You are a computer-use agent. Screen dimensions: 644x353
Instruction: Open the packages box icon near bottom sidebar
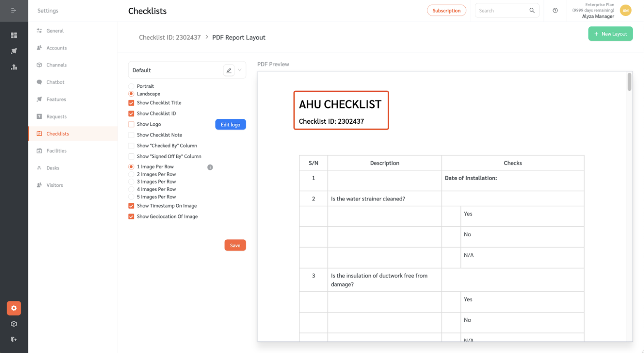tap(14, 324)
